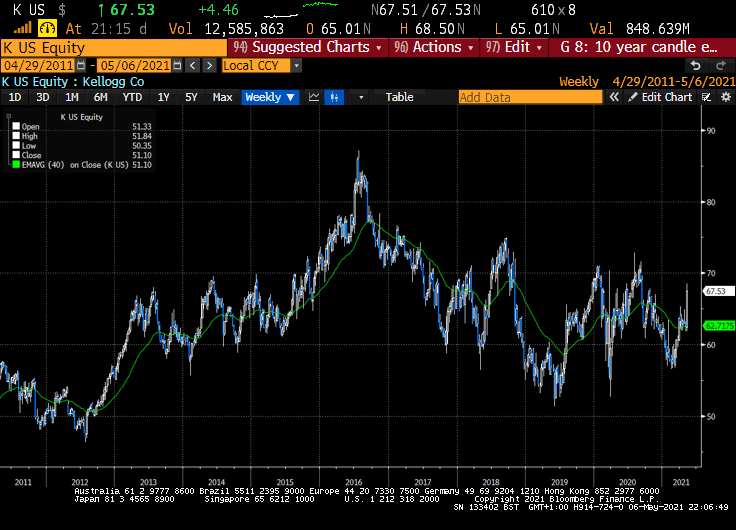This screenshot has height=530, width=736.
Task: Click the green 62.7175 EMA axis label
Action: point(719,325)
